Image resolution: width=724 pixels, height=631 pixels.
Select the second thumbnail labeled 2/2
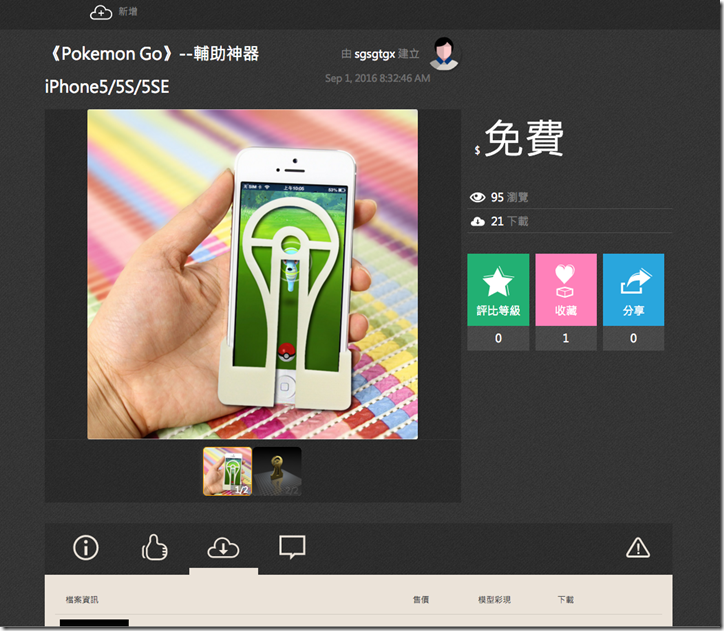277,471
